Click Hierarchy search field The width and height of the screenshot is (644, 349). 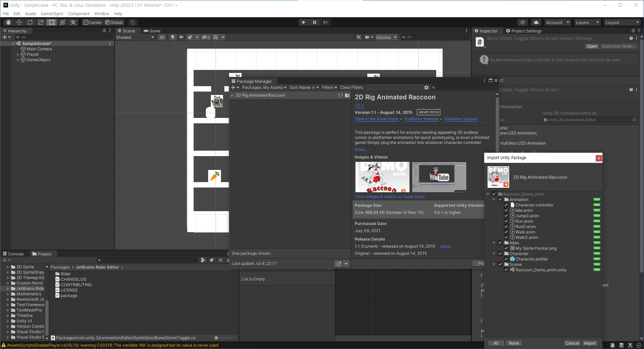(64, 37)
